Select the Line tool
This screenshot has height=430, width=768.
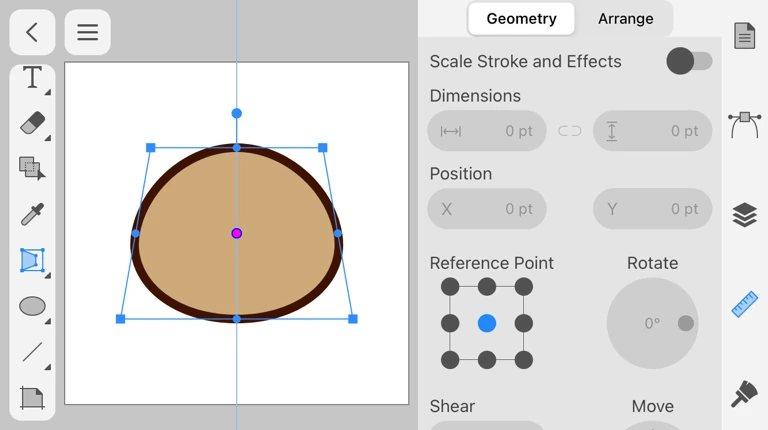(x=32, y=352)
